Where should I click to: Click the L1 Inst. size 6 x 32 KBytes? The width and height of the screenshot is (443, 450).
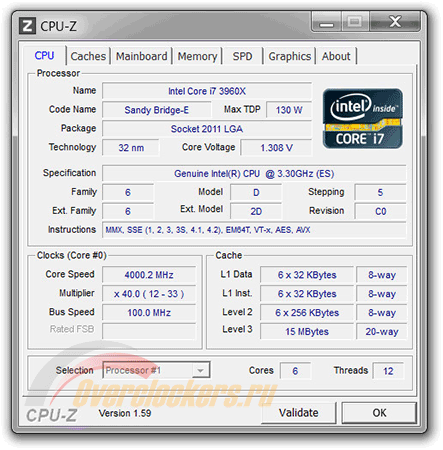coord(307,294)
